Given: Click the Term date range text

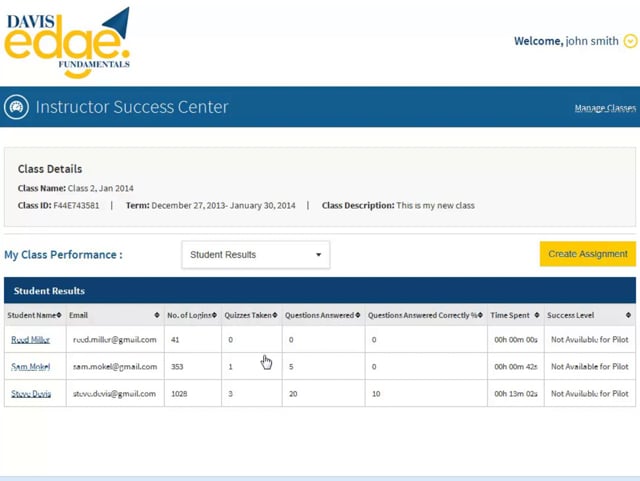Looking at the screenshot, I should point(211,205).
